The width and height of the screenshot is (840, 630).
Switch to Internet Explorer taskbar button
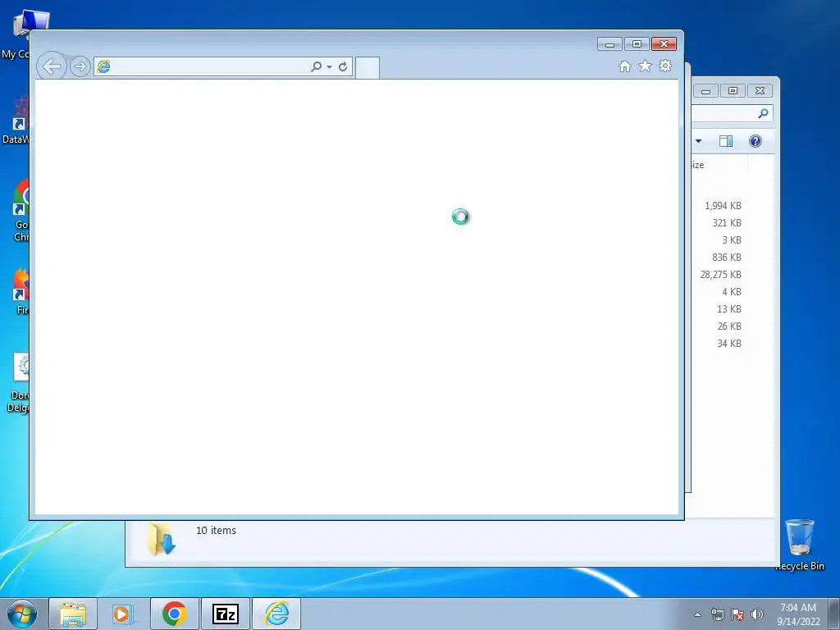(276, 614)
